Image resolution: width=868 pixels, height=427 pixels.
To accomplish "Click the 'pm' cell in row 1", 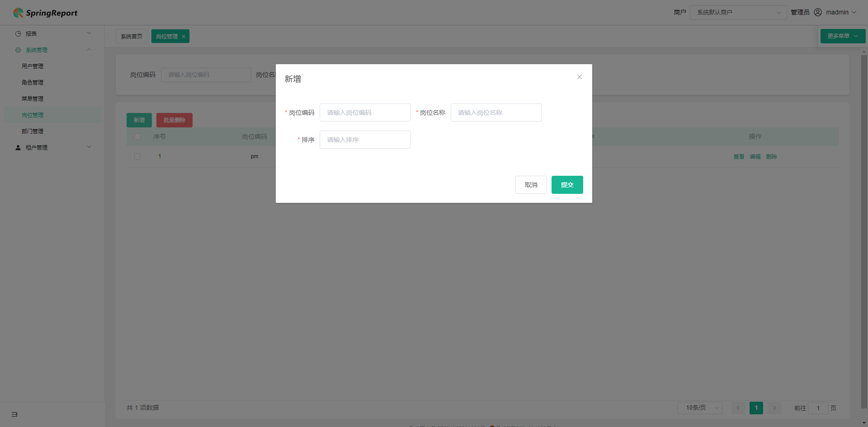I will 255,156.
